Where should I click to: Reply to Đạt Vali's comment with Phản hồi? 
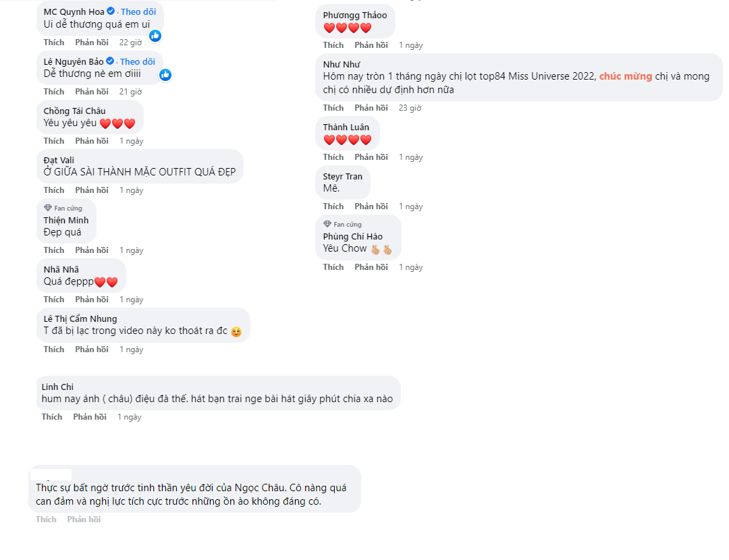coord(92,190)
